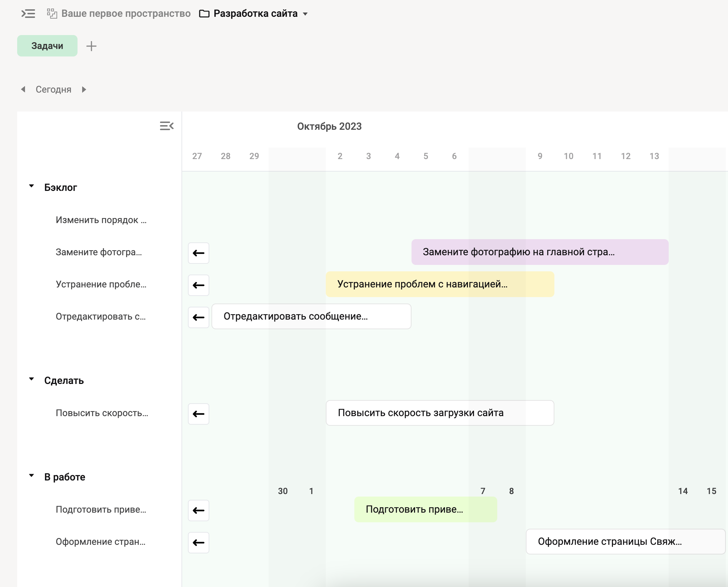Viewport: 728px width, 587px height.
Task: Click the add new view plus icon
Action: [x=91, y=46]
